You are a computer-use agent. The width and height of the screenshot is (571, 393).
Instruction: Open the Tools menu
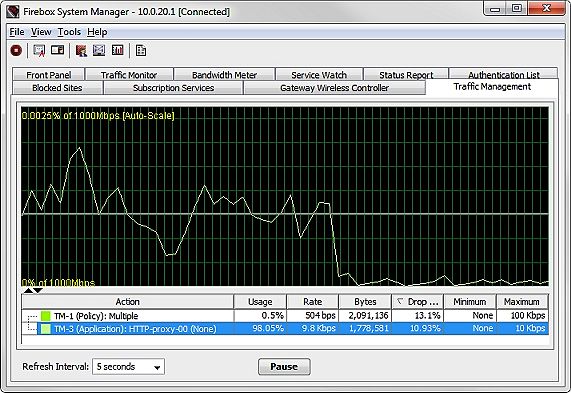69,32
